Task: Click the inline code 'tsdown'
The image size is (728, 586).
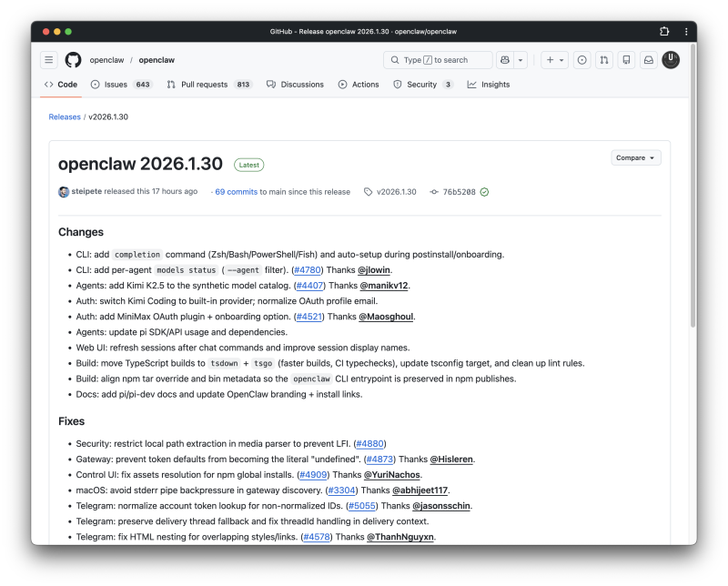Action: point(224,364)
